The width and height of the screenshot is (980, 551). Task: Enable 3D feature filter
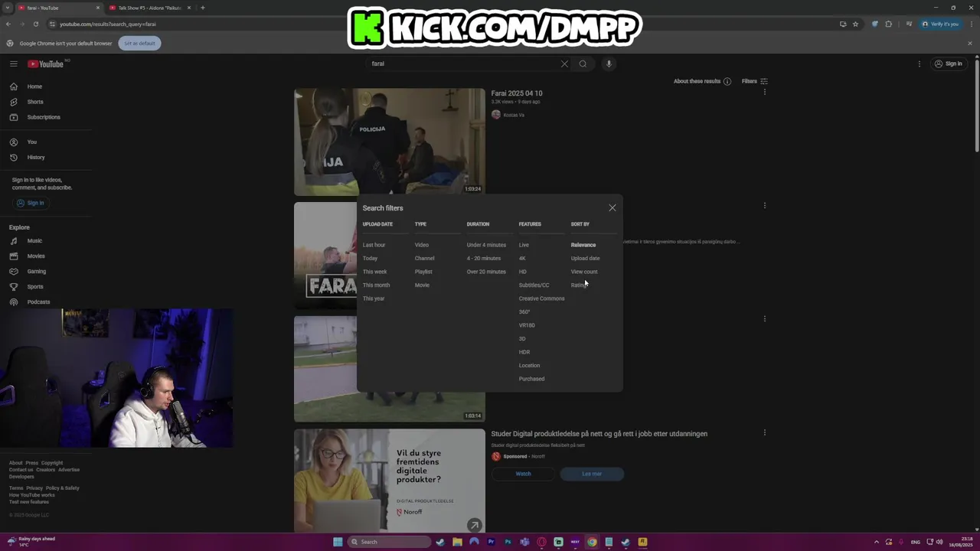coord(522,339)
